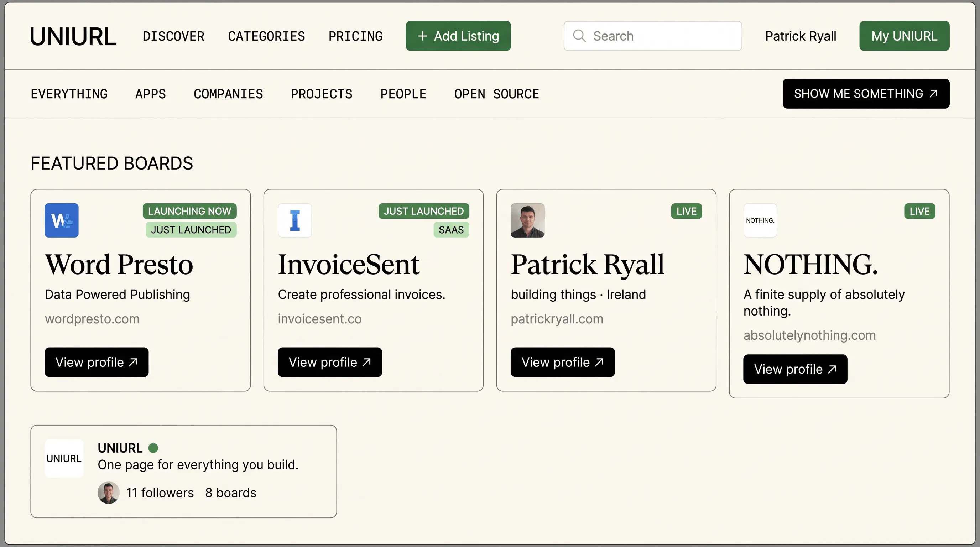Switch to the Projects tab
Viewport: 980px width, 547px height.
322,94
